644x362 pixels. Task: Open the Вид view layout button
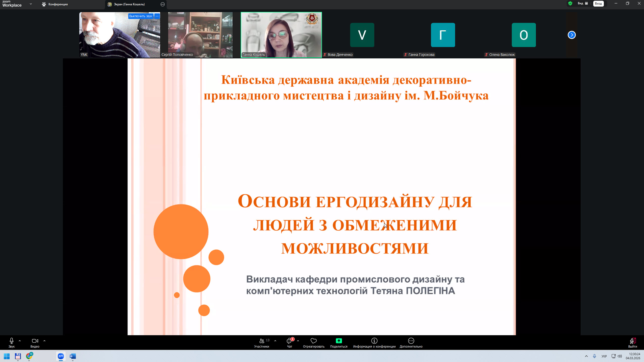(x=583, y=4)
